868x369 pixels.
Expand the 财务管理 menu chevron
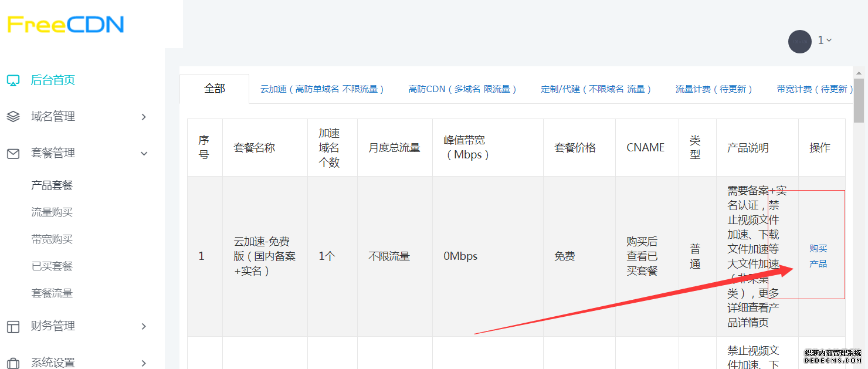pyautogui.click(x=144, y=327)
